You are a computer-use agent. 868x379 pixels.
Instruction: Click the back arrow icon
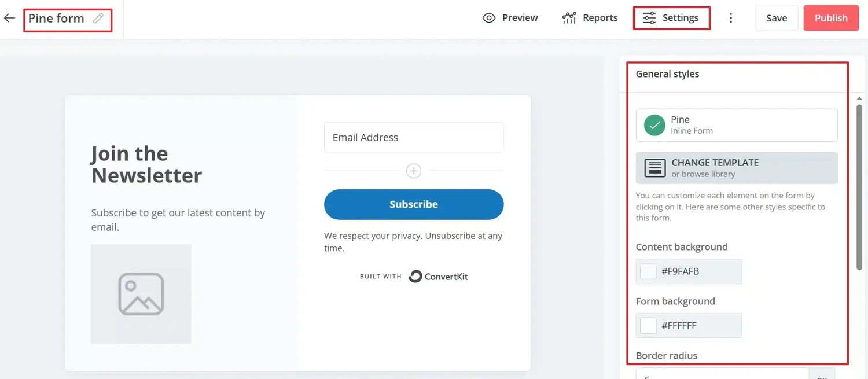(9, 18)
